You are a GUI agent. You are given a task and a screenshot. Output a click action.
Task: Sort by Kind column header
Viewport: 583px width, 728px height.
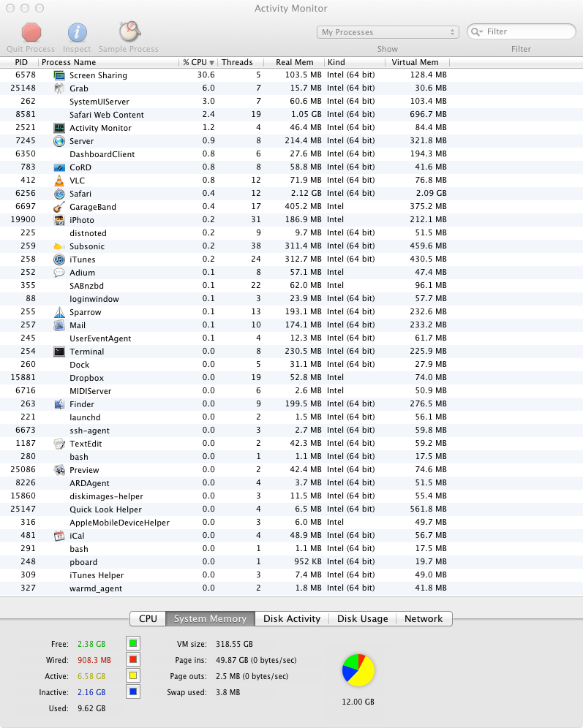coord(355,62)
